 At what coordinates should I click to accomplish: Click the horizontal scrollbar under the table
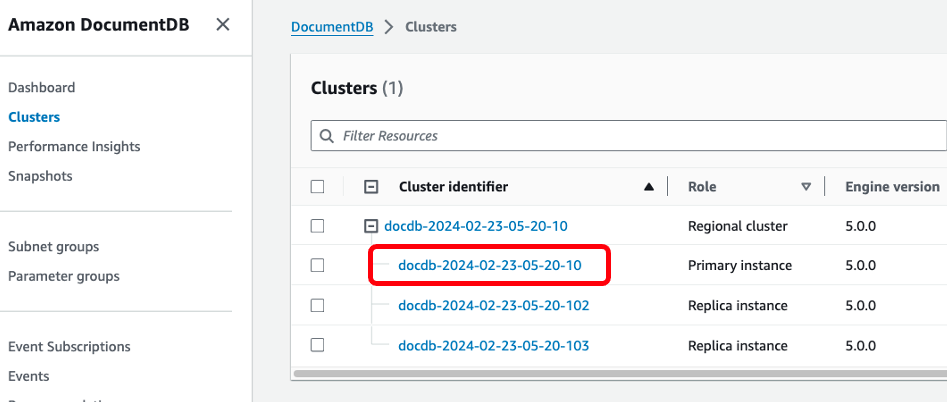(620, 374)
